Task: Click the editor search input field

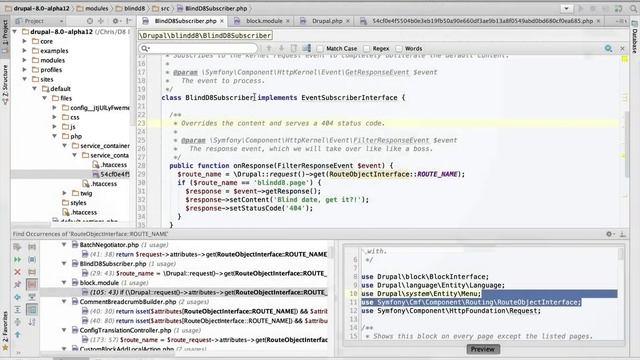Action: [199, 48]
